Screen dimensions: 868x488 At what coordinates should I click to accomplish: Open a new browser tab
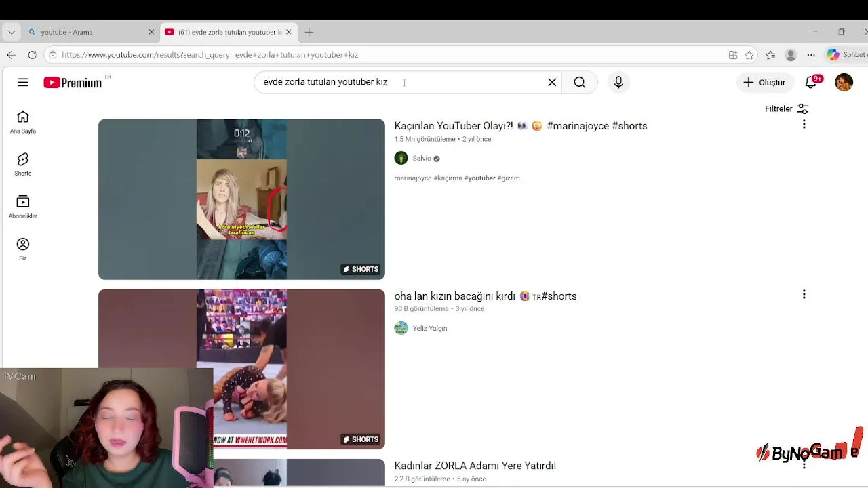click(309, 32)
